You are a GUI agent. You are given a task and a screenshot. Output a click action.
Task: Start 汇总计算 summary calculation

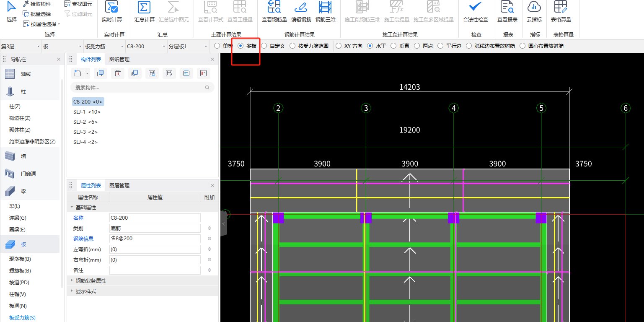145,12
